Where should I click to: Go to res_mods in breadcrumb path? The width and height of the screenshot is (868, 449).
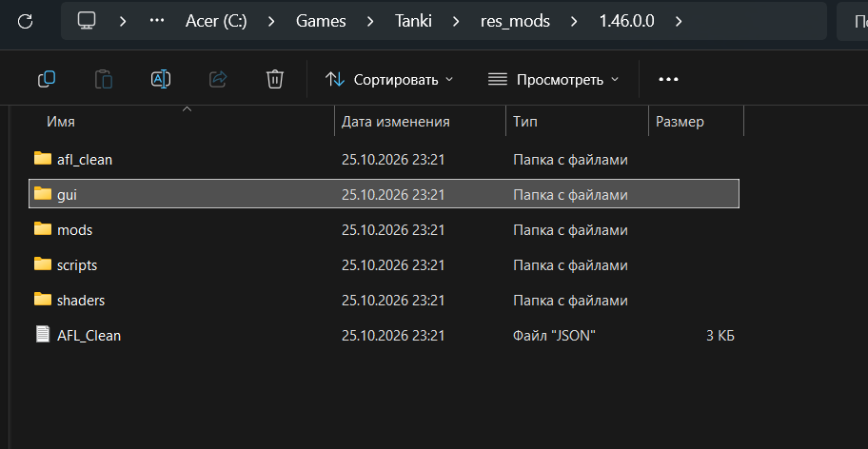point(516,21)
